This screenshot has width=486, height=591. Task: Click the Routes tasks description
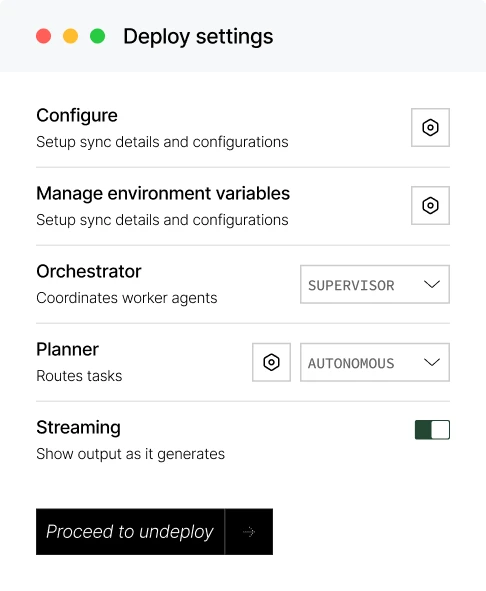point(79,376)
